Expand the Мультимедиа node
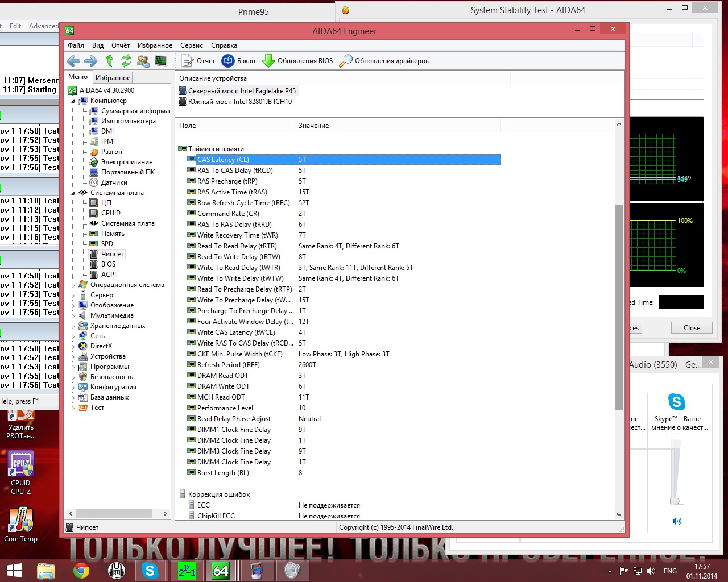Screen dimensions: 728x582 73,316
